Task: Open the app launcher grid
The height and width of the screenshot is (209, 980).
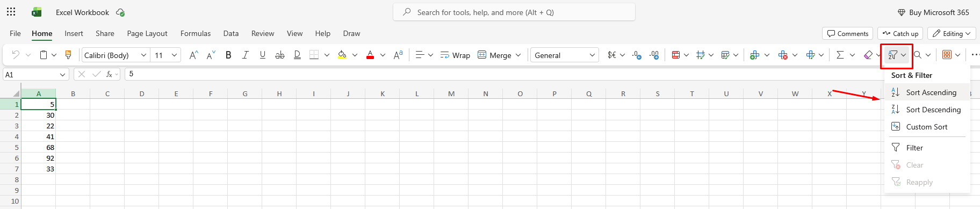Action: [11, 12]
